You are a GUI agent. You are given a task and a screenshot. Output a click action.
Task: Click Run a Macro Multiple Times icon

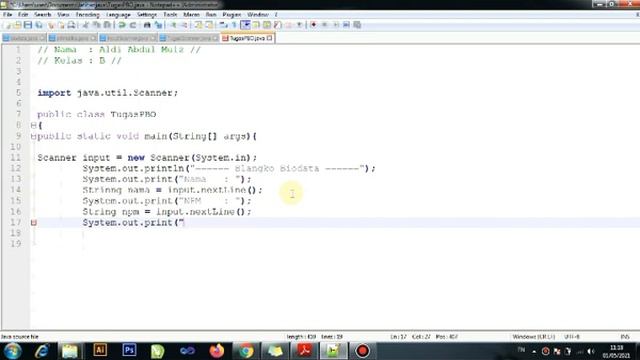coord(346,25)
